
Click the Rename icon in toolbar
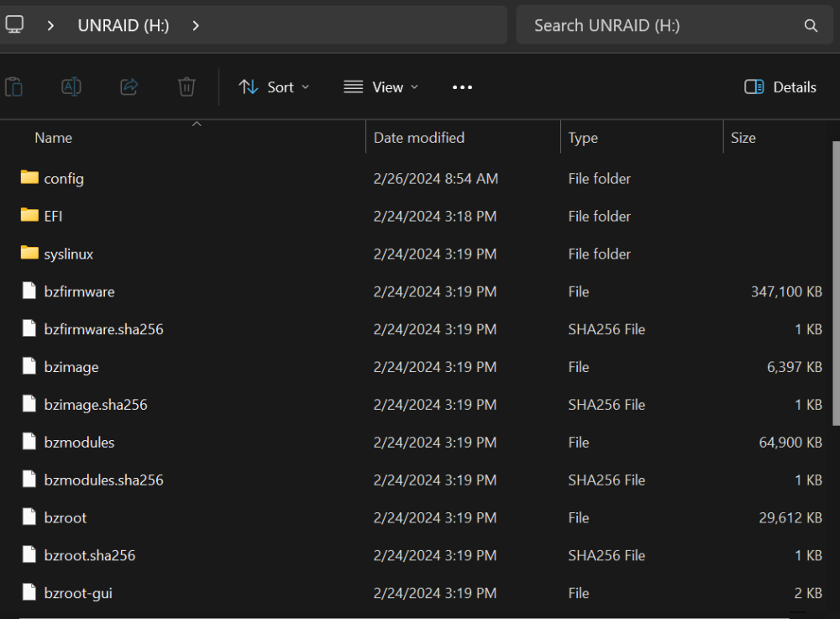pos(71,87)
